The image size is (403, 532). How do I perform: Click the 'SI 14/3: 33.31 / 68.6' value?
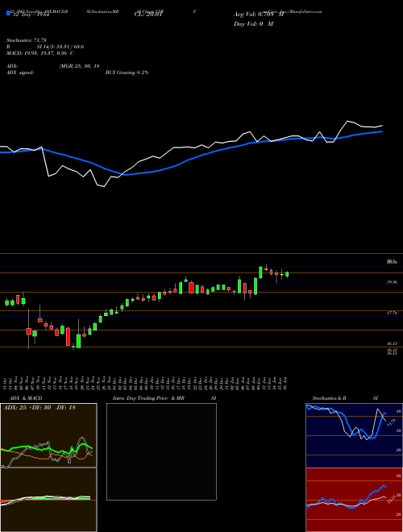(x=60, y=47)
